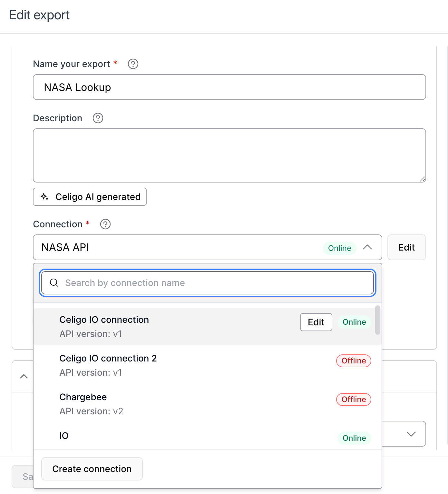Click the Create connection button
Image resolution: width=448 pixels, height=494 pixels.
(92, 469)
